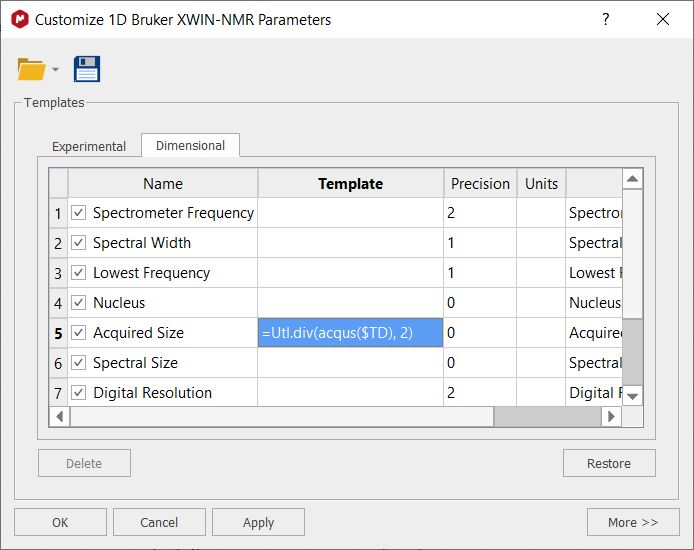Uncheck Spectrometer Frequency checkbox
The width and height of the screenshot is (694, 550).
(x=78, y=213)
